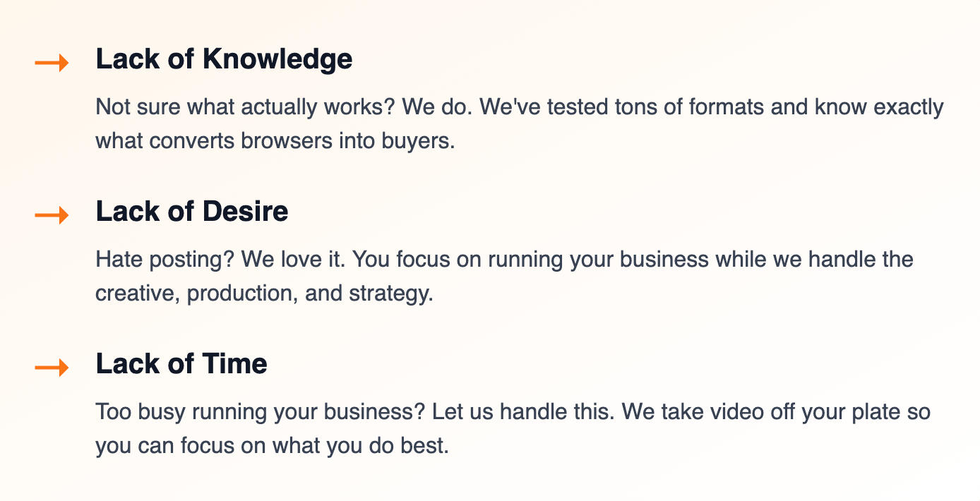Click the line "you can focus on what you do best."
Image resolution: width=980 pixels, height=501 pixels.
(272, 445)
